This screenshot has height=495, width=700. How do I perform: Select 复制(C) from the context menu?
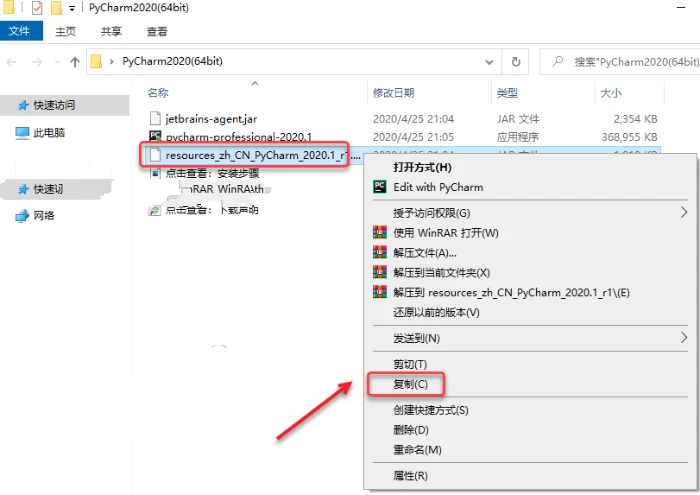click(410, 384)
